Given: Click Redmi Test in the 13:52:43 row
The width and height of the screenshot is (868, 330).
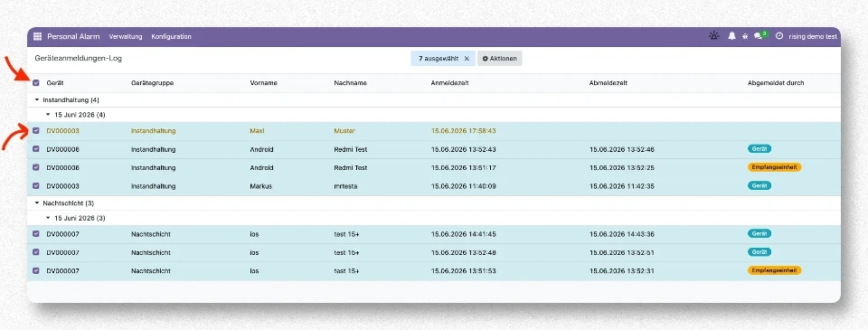Looking at the screenshot, I should [x=351, y=149].
